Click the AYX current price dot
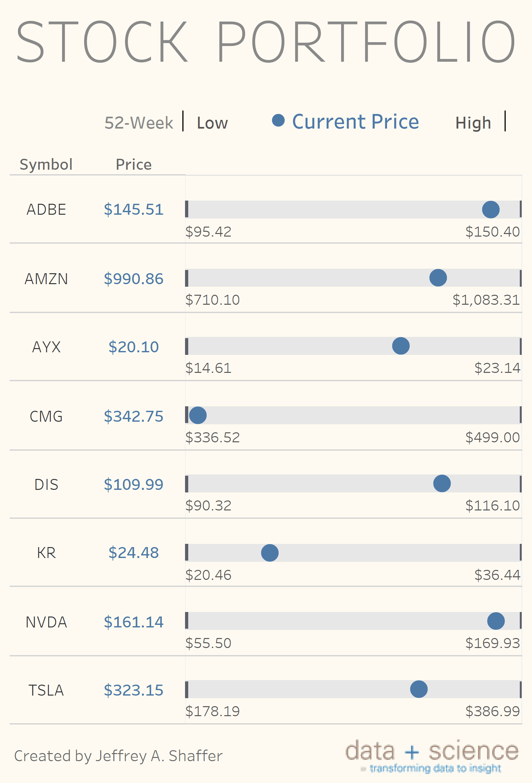 point(401,346)
